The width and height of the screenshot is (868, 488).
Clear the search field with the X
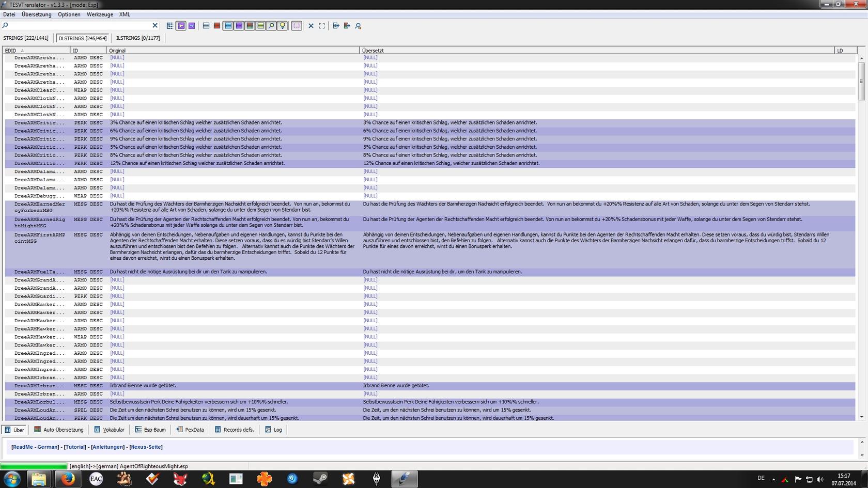[155, 25]
